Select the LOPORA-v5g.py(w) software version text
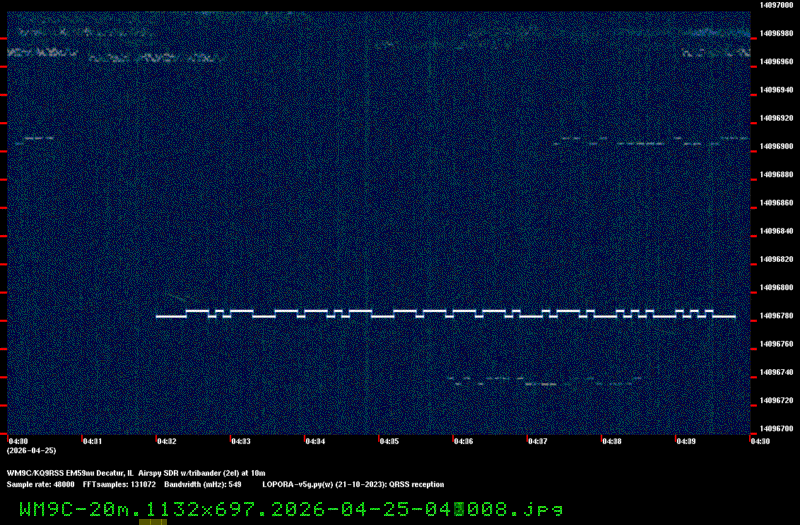The image size is (800, 525). pos(298,485)
